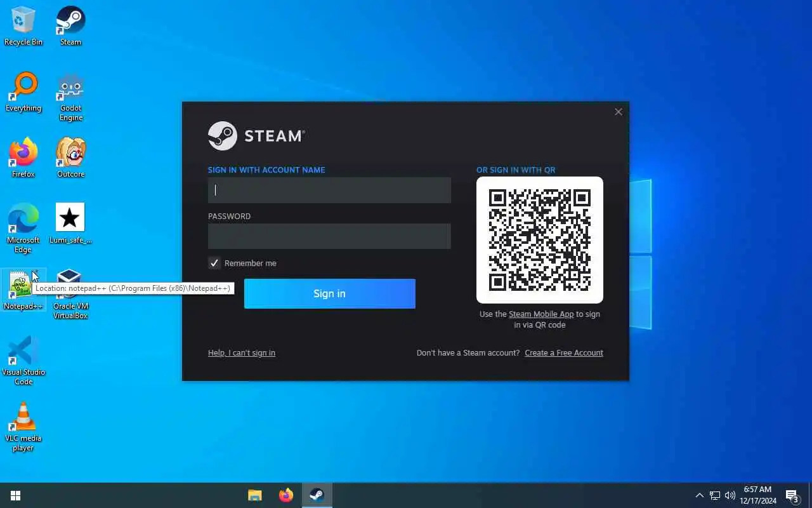Click the 'OR SIGN IN WITH QR' label

click(x=516, y=170)
